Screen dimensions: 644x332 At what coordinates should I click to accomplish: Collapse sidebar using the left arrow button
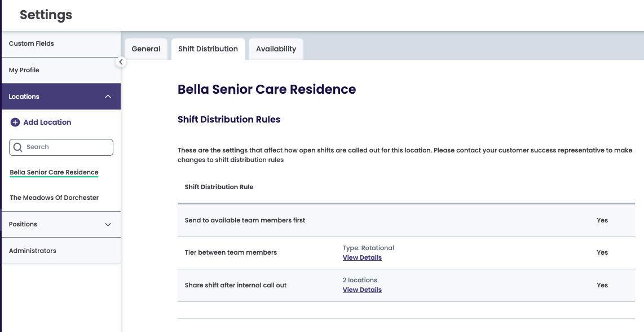point(121,62)
